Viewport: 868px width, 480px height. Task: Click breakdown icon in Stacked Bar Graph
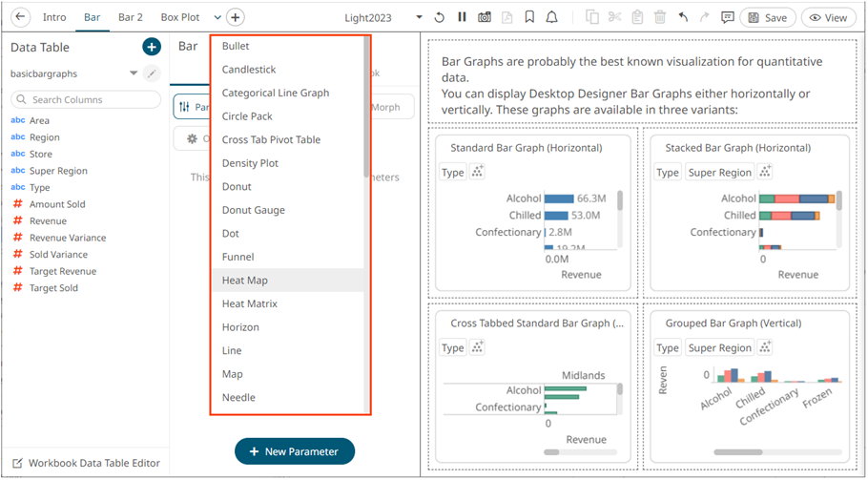pyautogui.click(x=765, y=172)
